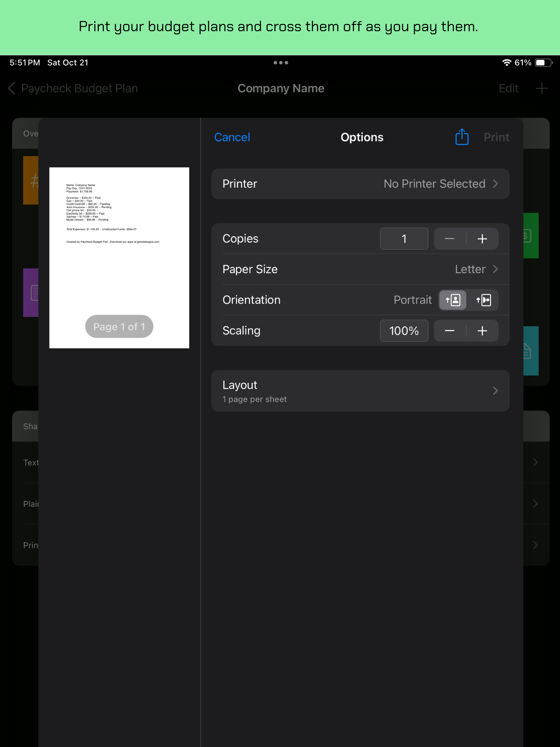Screen dimensions: 560x747
Task: Tap the Company Name title
Action: click(281, 88)
